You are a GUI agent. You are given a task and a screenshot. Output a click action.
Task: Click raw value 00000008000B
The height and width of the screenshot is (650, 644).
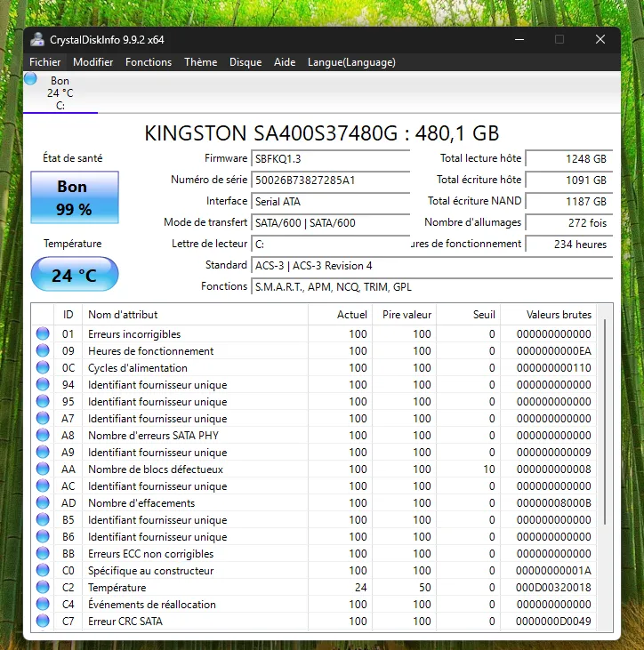pyautogui.click(x=553, y=503)
